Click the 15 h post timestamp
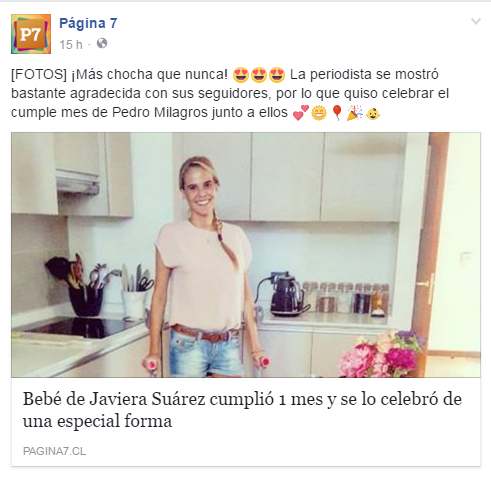The height and width of the screenshot is (479, 491). [71, 44]
